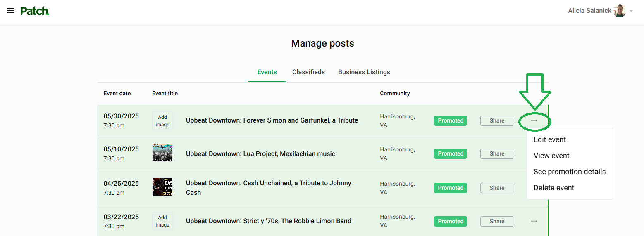Viewport: 644px width, 236px height.
Task: Share the Cash Unchained event
Action: click(497, 188)
